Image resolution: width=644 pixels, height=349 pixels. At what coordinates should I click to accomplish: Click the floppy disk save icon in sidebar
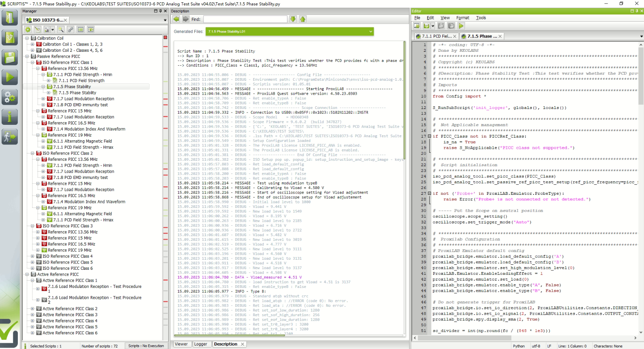click(x=10, y=58)
